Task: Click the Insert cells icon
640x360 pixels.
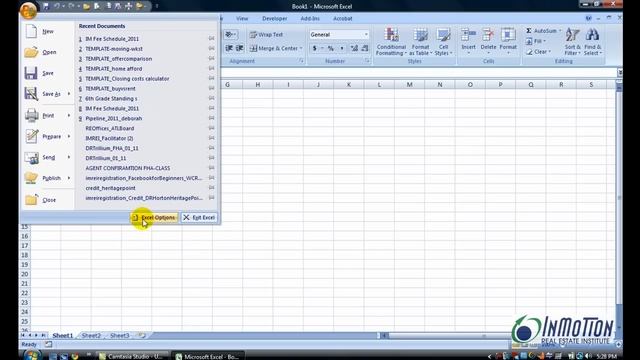Action: pos(468,36)
